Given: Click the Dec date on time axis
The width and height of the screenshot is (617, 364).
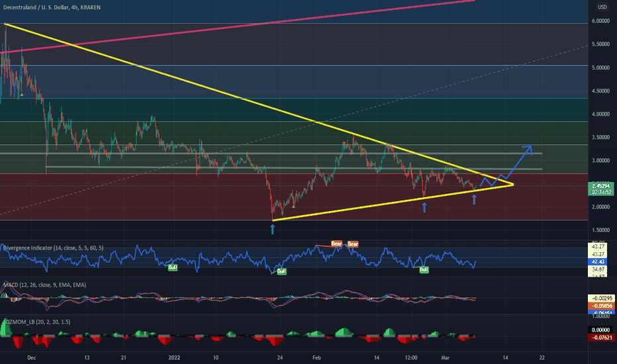Looking at the screenshot, I should pyautogui.click(x=32, y=357).
